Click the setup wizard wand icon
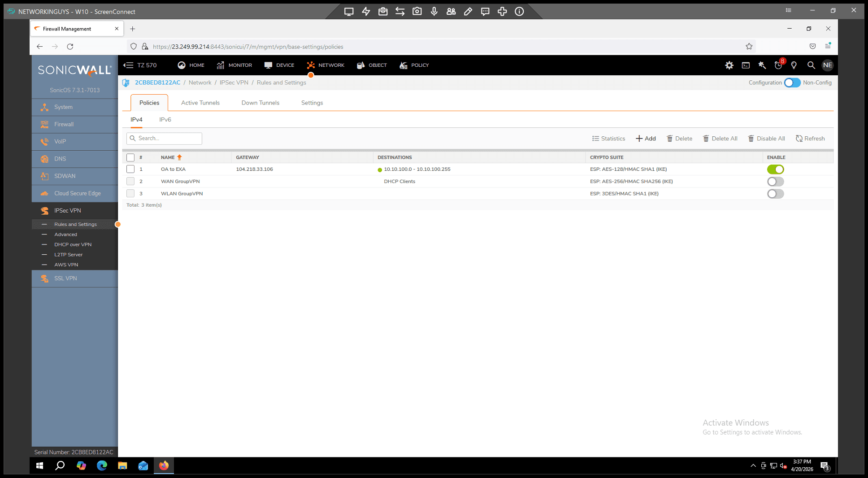The height and width of the screenshot is (478, 868). pyautogui.click(x=762, y=65)
